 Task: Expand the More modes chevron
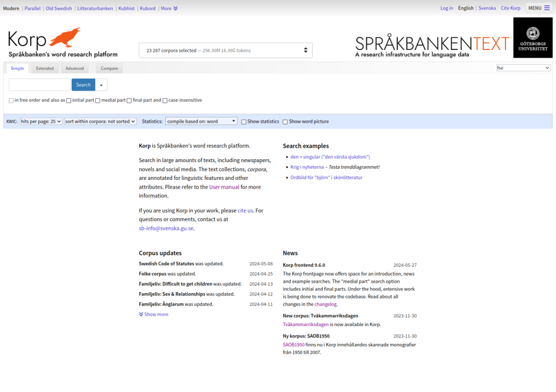[x=175, y=8]
